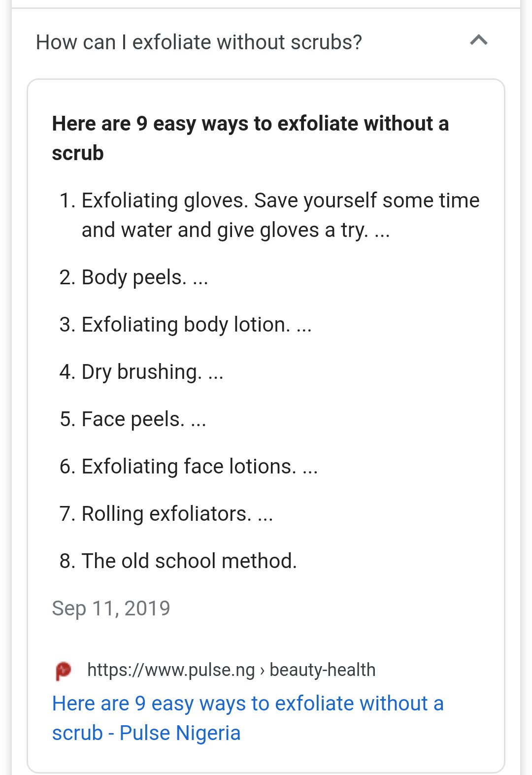Click 'Exfoliating face lotions' item

pos(189,467)
